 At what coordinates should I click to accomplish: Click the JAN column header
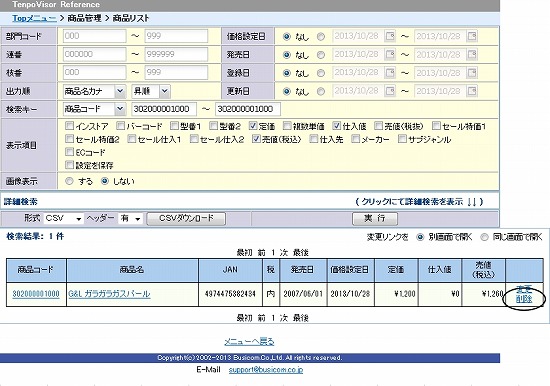click(230, 270)
